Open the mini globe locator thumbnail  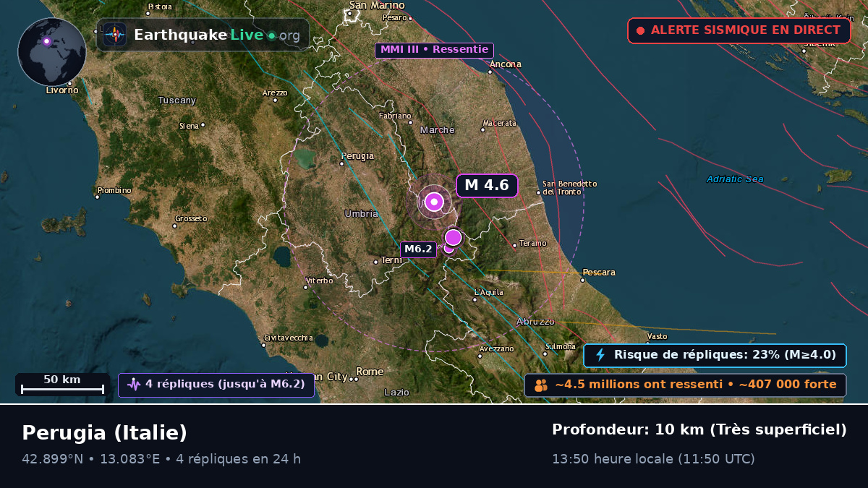coord(52,52)
